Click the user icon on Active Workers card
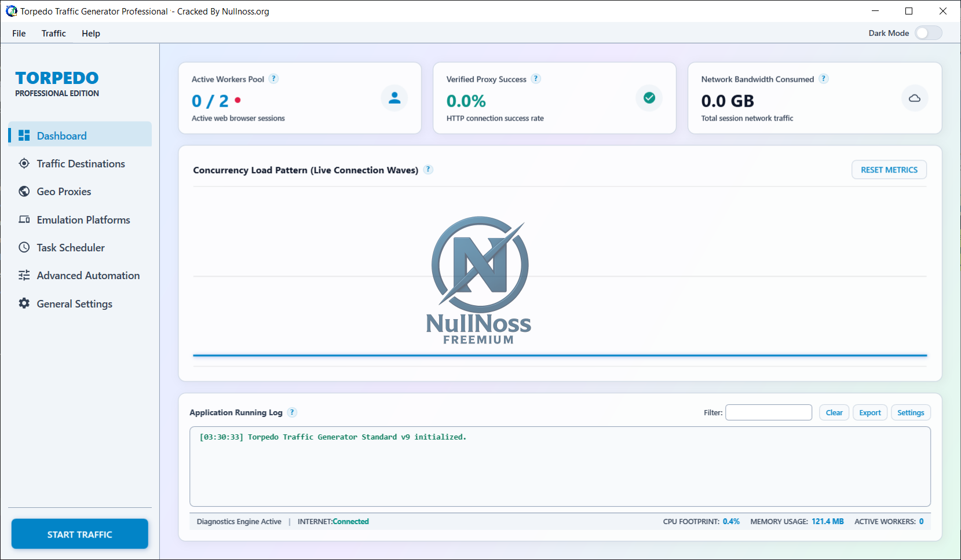The width and height of the screenshot is (961, 560). tap(394, 98)
